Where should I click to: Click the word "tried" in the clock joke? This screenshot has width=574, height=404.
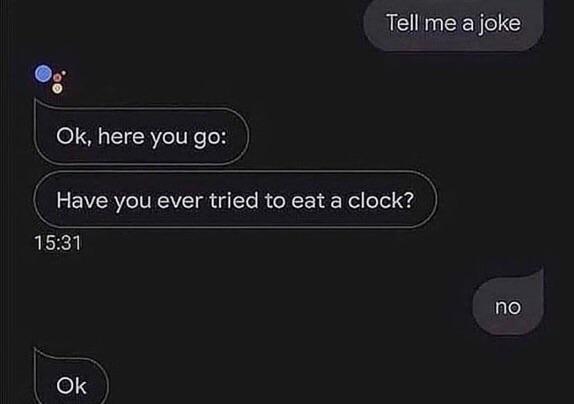[x=234, y=201]
